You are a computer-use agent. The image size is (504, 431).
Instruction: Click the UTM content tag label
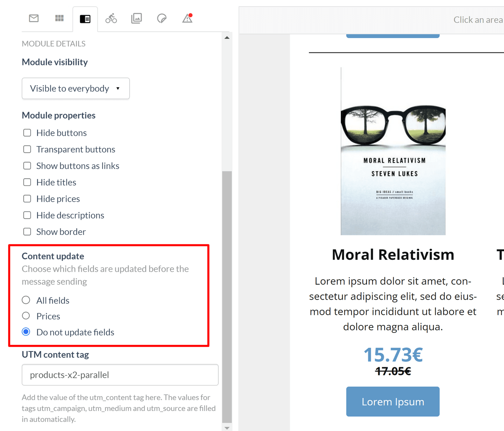(55, 355)
